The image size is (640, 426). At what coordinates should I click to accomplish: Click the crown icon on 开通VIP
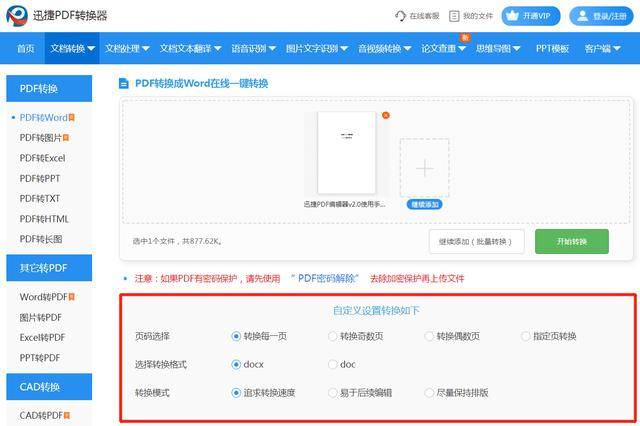pyautogui.click(x=512, y=16)
